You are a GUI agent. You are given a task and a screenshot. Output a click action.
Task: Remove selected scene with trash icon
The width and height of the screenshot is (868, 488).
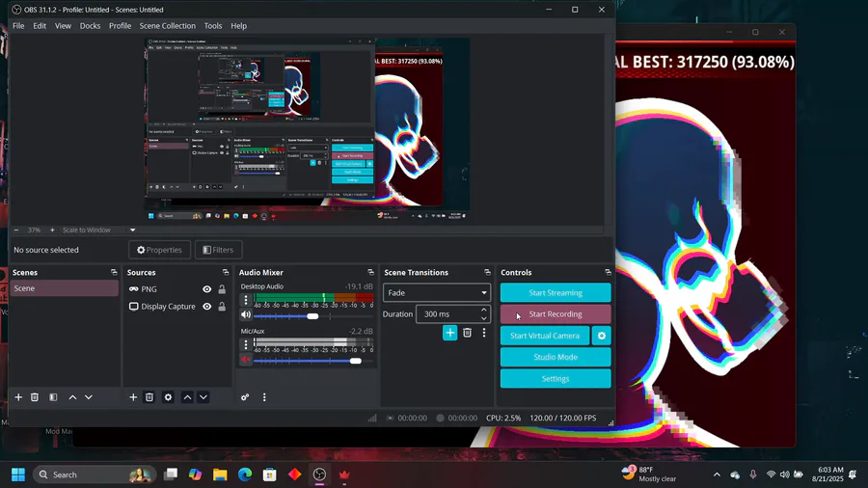(x=35, y=397)
